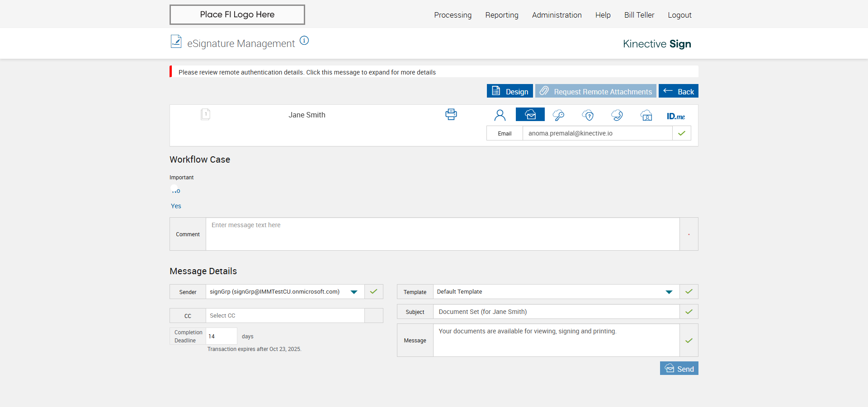Viewport: 868px width, 407px height.
Task: Select the photo ID verification icon
Action: pyautogui.click(x=646, y=115)
